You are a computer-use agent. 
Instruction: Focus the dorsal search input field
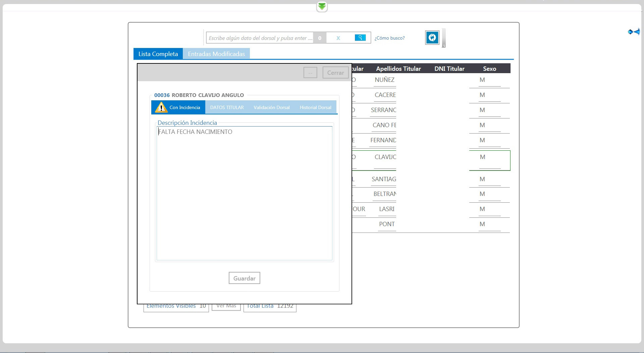coord(260,38)
